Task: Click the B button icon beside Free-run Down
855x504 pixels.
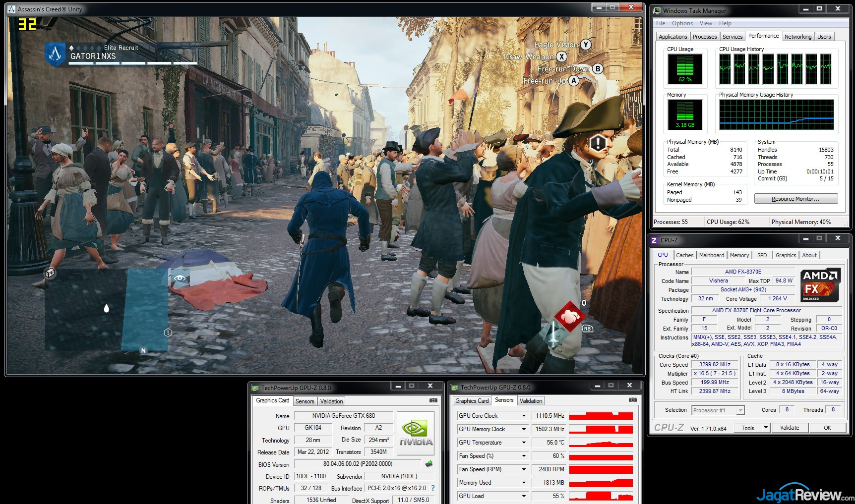Action: (598, 69)
